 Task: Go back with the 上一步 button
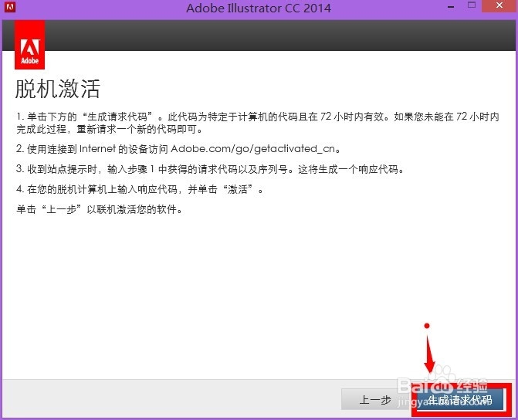click(375, 400)
